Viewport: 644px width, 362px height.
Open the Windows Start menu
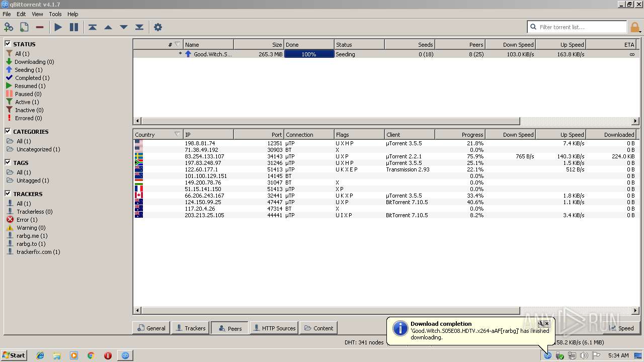click(x=14, y=355)
